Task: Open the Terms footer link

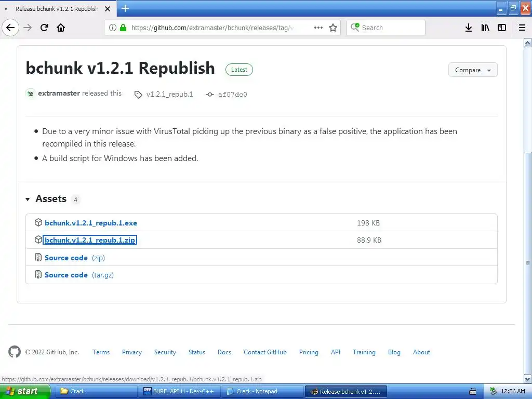Action: [101, 352]
